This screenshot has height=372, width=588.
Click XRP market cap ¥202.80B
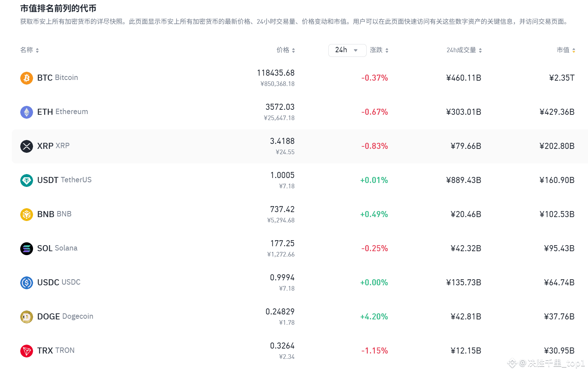point(557,146)
